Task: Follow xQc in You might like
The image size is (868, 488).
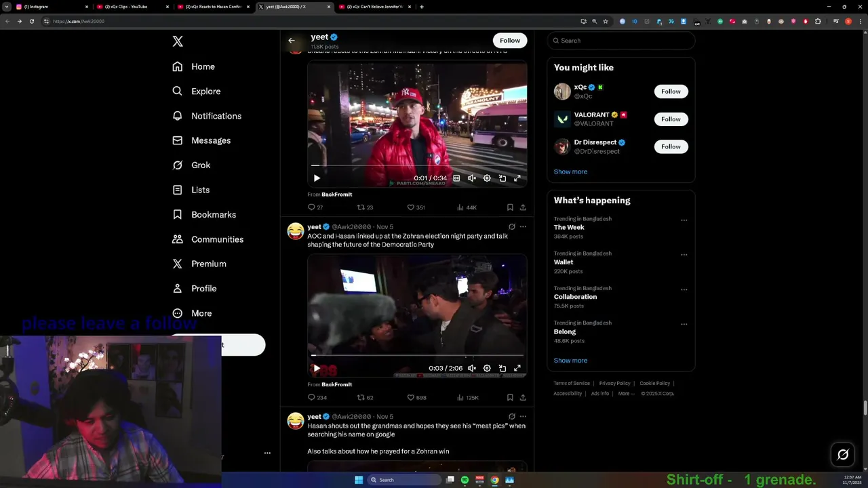Action: (x=671, y=91)
